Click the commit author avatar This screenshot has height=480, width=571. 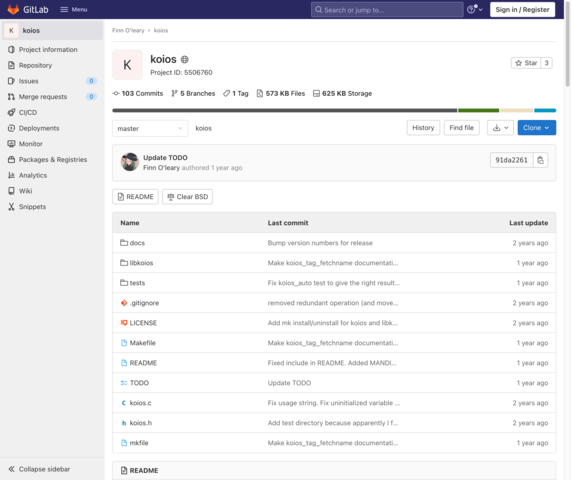tap(130, 162)
